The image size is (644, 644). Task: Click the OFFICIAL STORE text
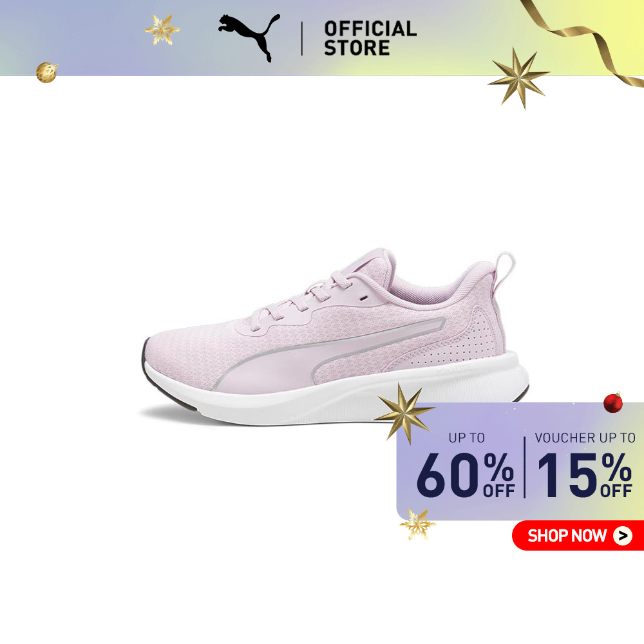coord(370,38)
